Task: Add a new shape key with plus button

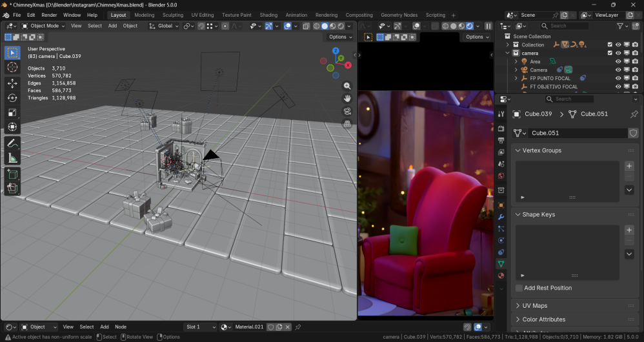Action: point(629,230)
